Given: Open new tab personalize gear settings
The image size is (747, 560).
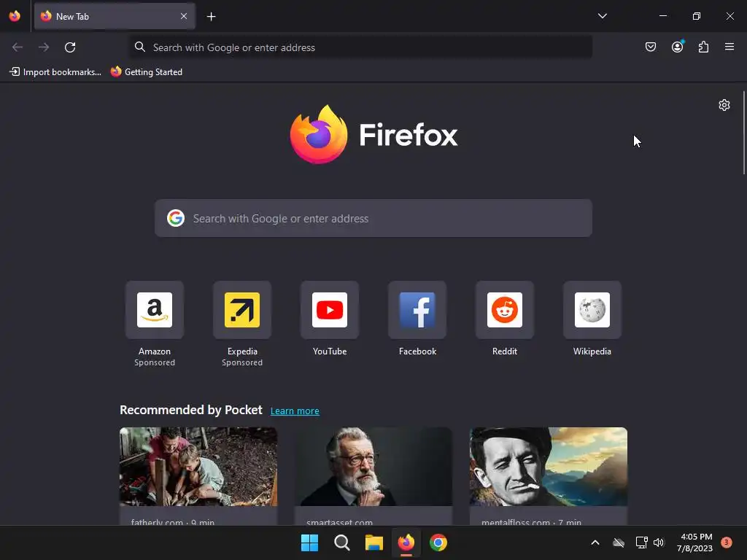Looking at the screenshot, I should 724,105.
